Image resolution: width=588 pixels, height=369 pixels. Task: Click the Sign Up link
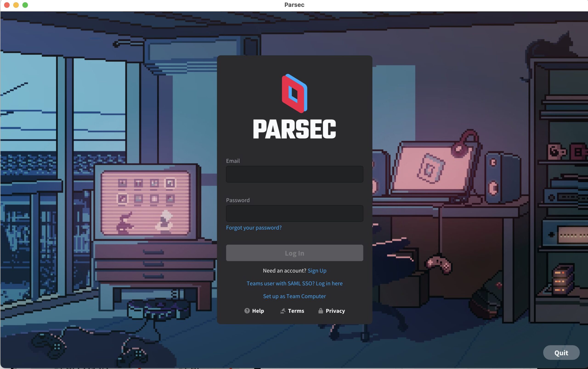coord(317,271)
